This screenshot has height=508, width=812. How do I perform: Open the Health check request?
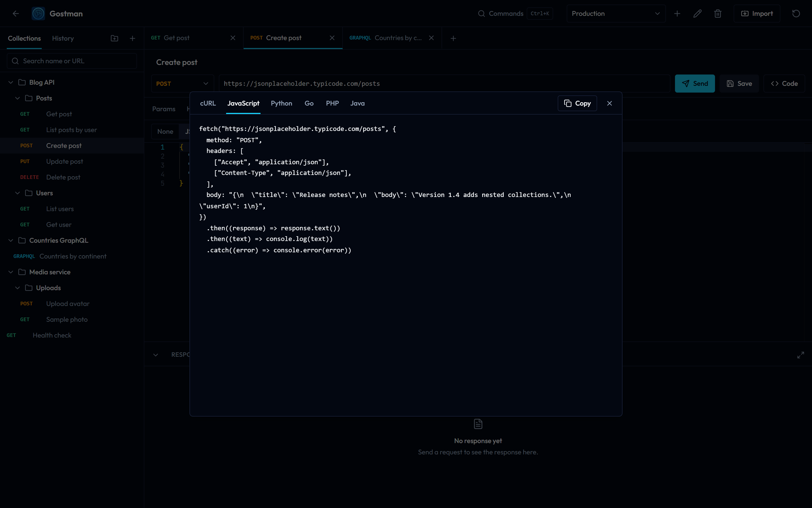point(72,335)
